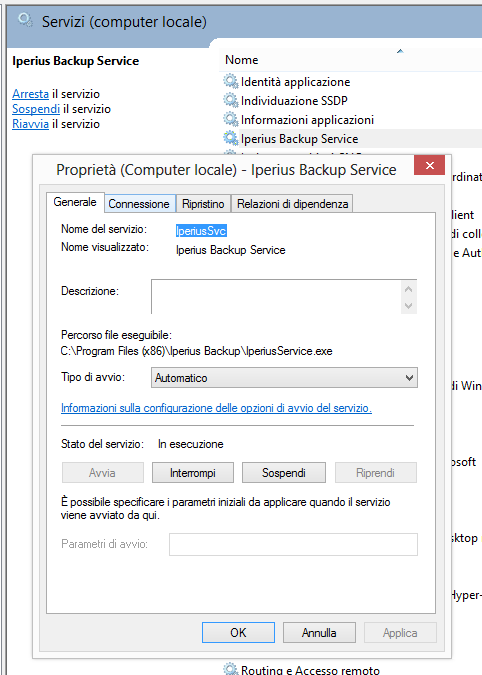Switch to the Generale tab
This screenshot has width=482, height=675.
[x=75, y=202]
